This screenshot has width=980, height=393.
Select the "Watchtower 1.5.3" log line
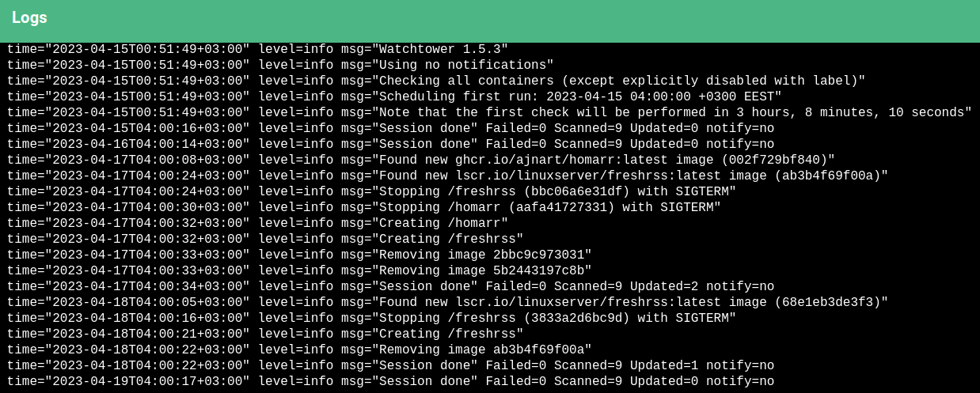click(258, 49)
